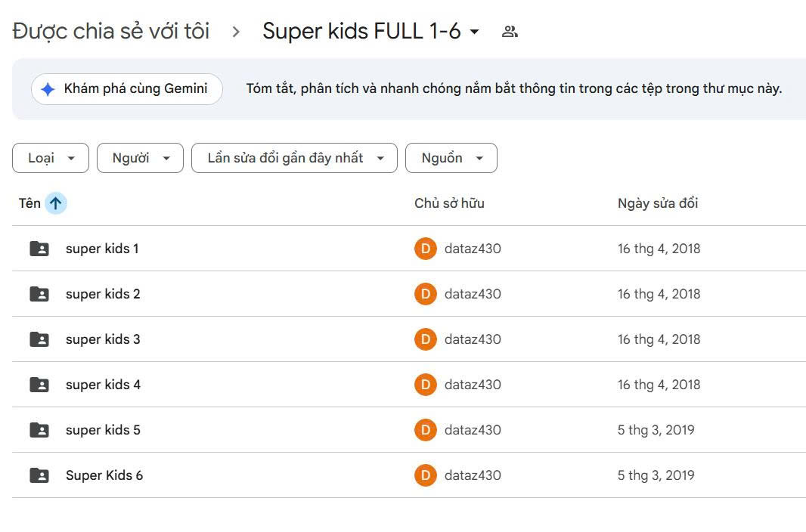Open the Loại filter dropdown
Screen dimensions: 806x532
(51, 158)
